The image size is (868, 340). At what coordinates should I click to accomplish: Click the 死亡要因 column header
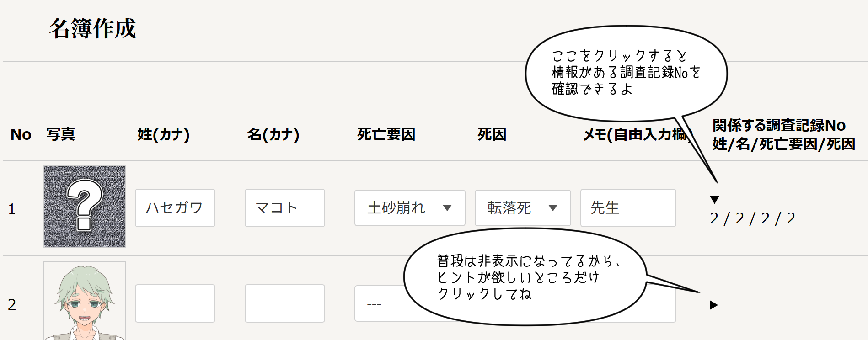[x=386, y=134]
